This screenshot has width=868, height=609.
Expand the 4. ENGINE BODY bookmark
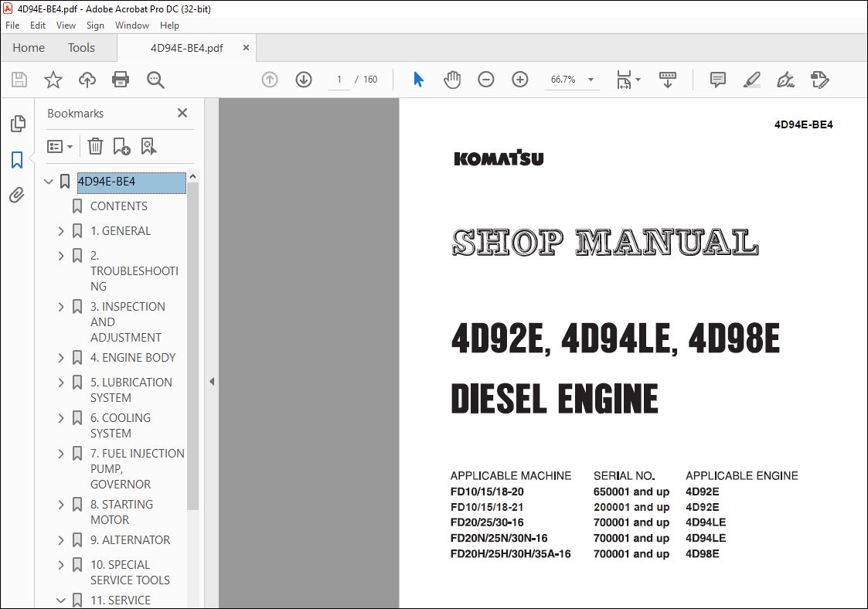click(x=61, y=358)
